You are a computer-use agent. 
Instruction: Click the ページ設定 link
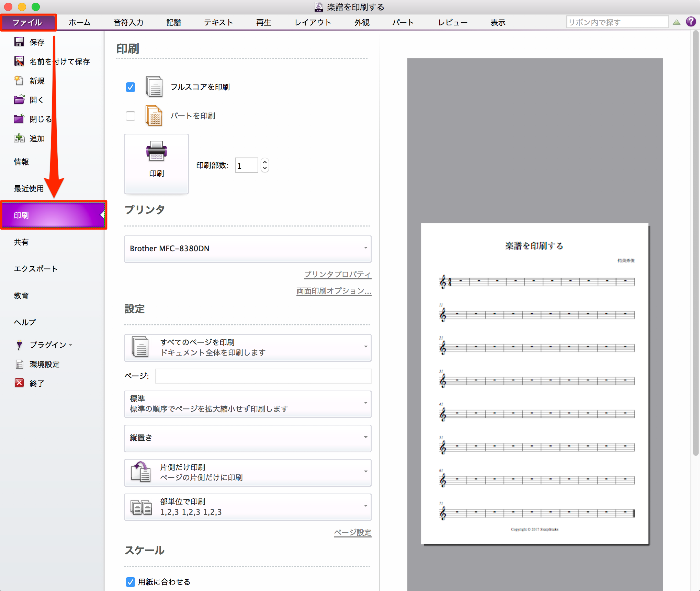pos(353,532)
